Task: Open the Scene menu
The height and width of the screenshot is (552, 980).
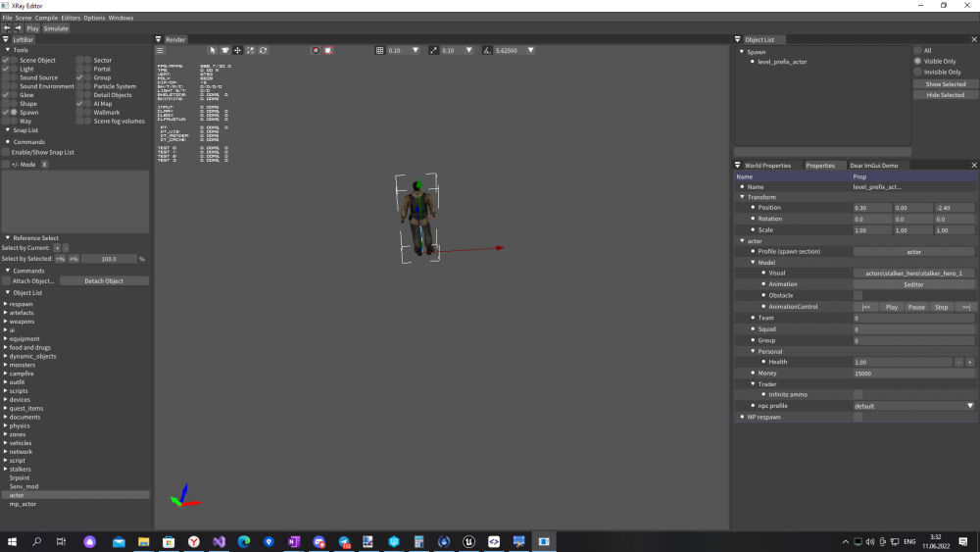Action: point(24,18)
